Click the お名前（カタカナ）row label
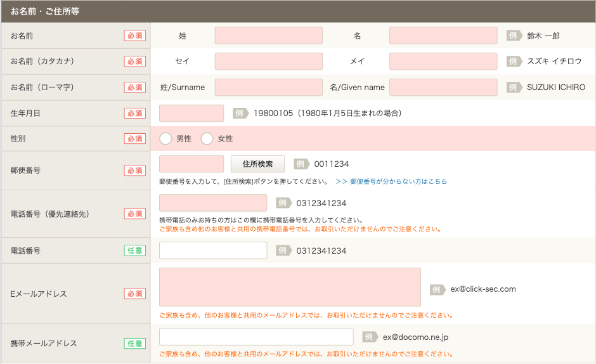 (42, 62)
